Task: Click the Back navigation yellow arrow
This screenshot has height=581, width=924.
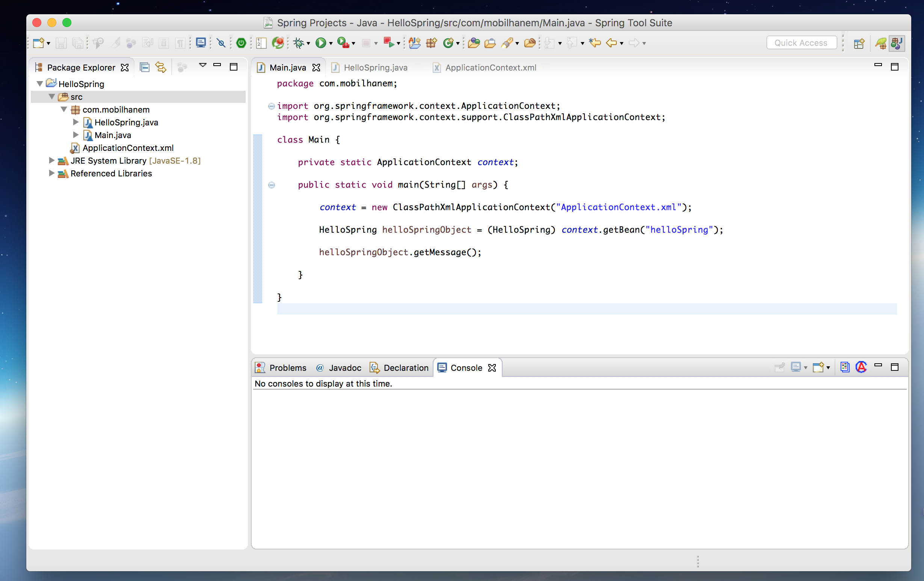Action: pos(611,42)
